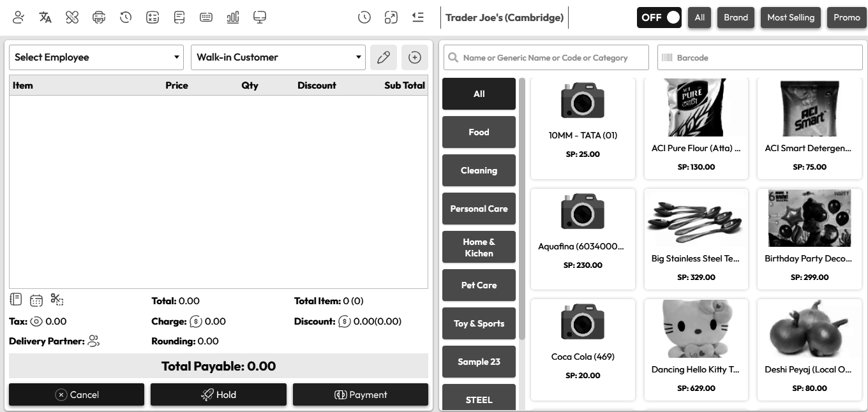Open the keyboard shortcuts icon
The image size is (868, 412).
click(x=206, y=17)
